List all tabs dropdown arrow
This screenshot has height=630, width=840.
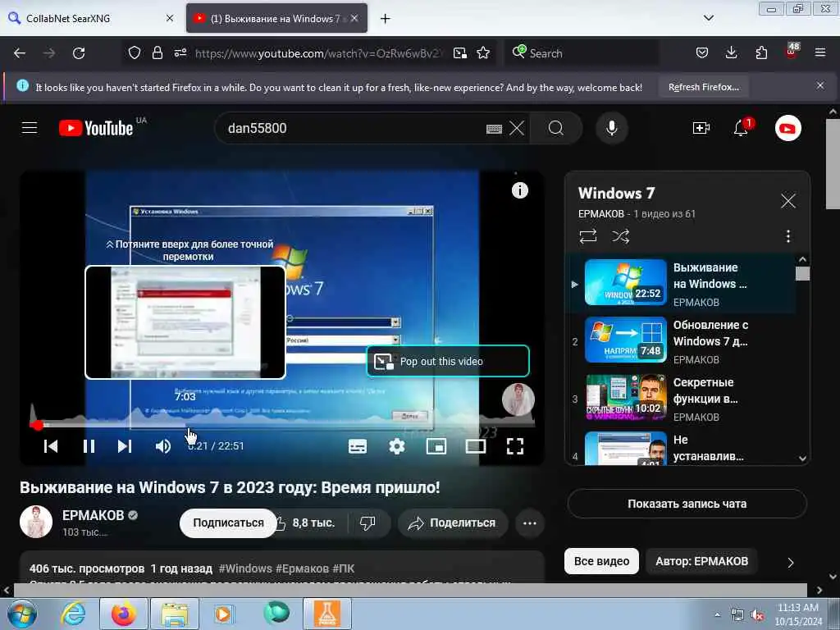tap(708, 18)
